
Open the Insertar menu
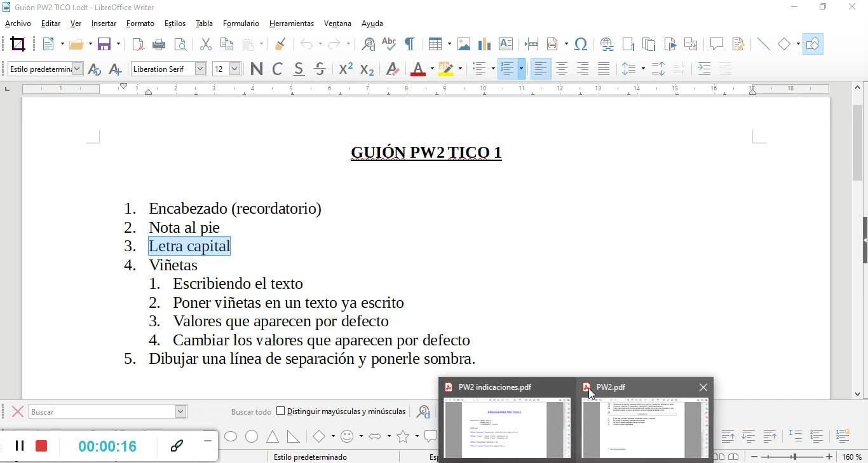pyautogui.click(x=104, y=24)
